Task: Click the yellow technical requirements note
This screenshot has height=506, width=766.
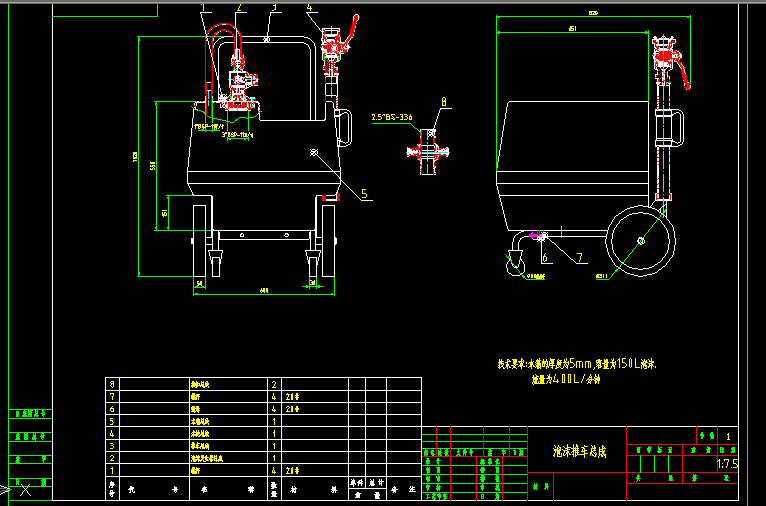Action: tap(577, 365)
